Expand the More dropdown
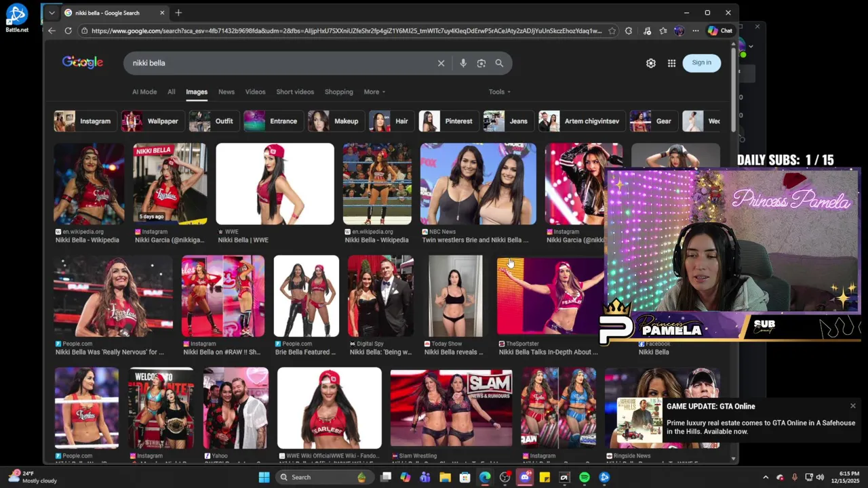Image resolution: width=868 pixels, height=488 pixels. tap(374, 92)
